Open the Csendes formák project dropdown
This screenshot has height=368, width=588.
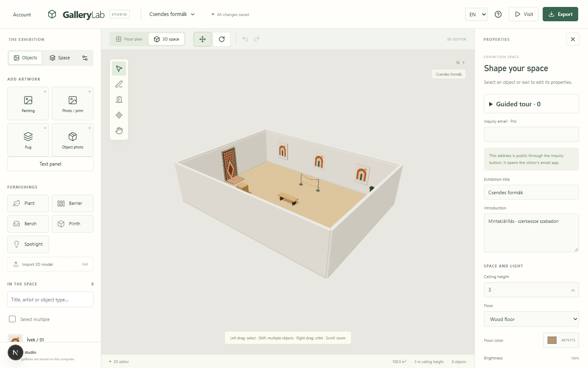pos(172,14)
